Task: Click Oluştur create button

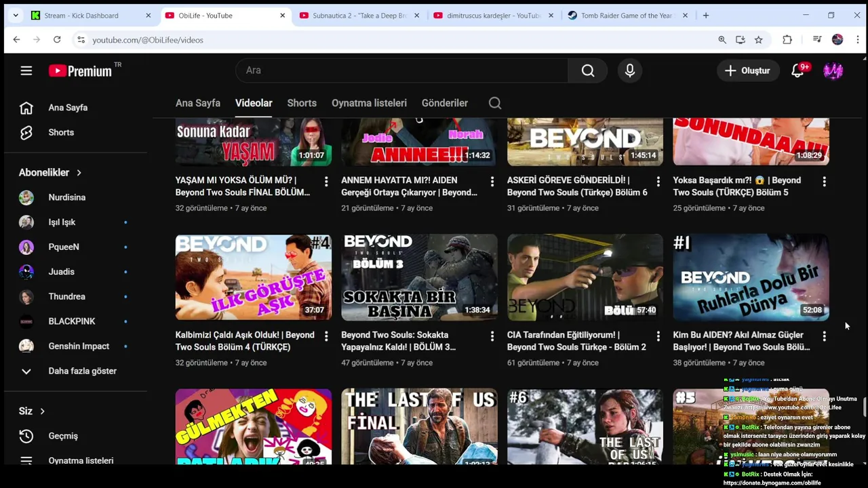Action: tap(747, 70)
